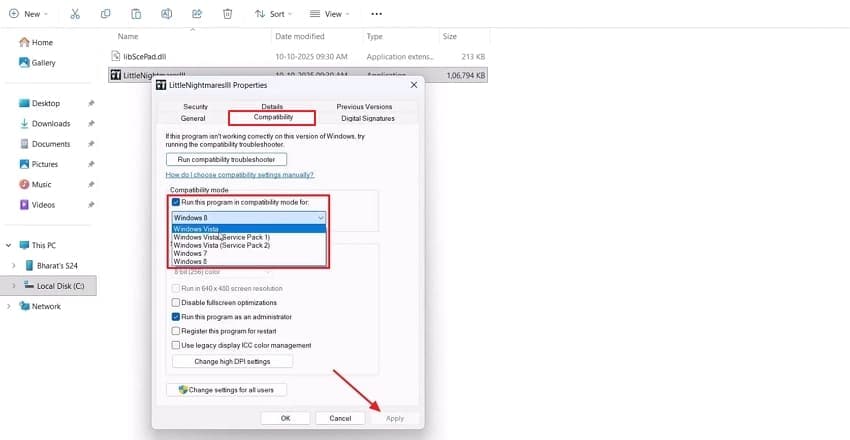Select Bharat's S24 in navigation pane

click(x=51, y=266)
